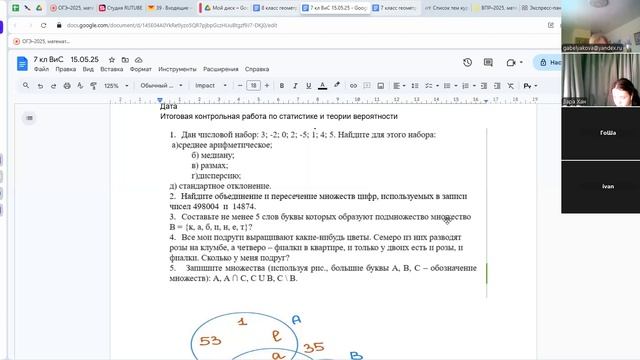The width and height of the screenshot is (640, 360).
Task: Add a comment from toolbar
Action: pos(367,86)
